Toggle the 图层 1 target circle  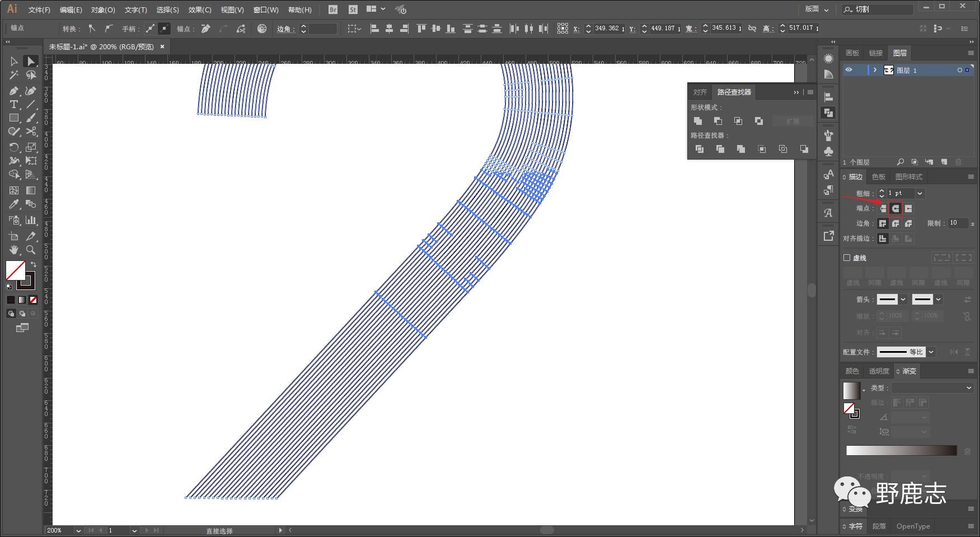click(959, 70)
